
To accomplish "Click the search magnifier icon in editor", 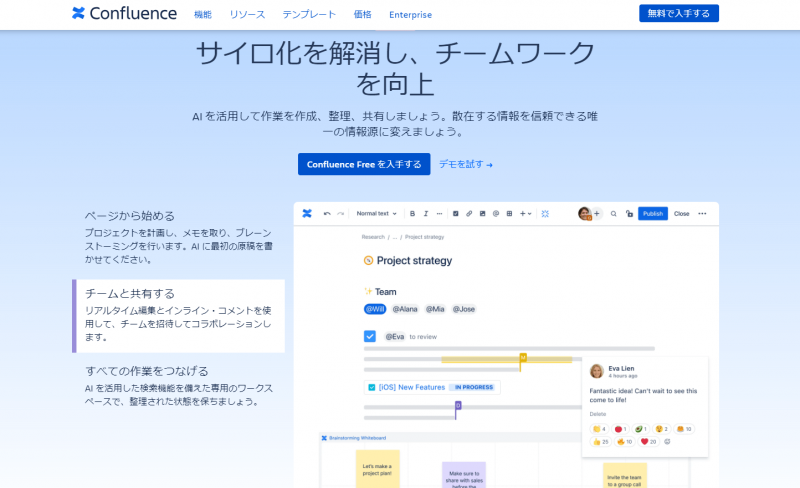I will point(613,213).
